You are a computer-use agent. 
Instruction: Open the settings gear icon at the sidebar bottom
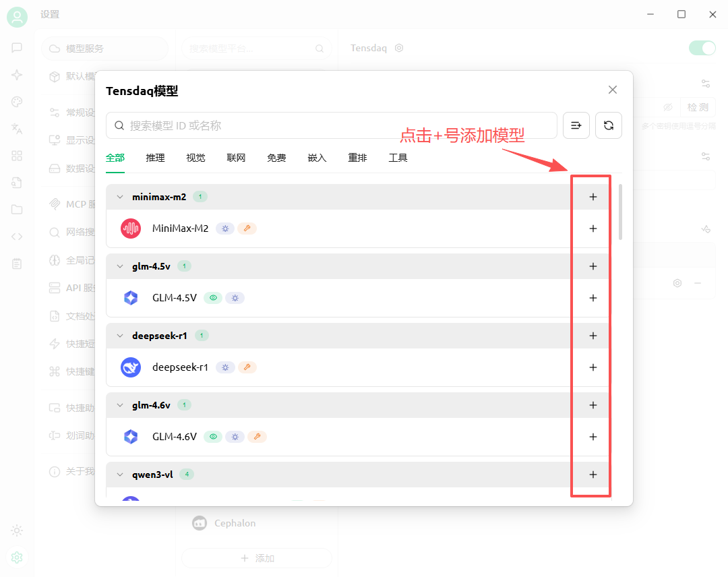click(x=17, y=557)
